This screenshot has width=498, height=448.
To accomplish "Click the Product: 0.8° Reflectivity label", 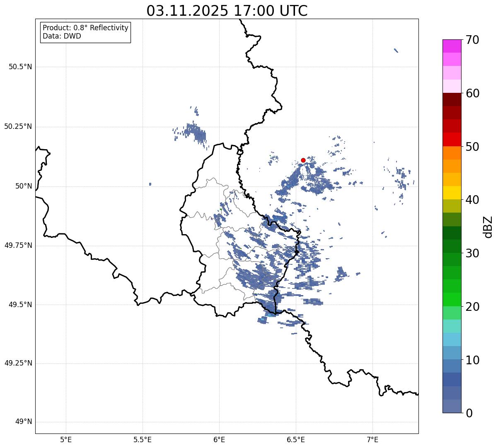I will 86,28.
